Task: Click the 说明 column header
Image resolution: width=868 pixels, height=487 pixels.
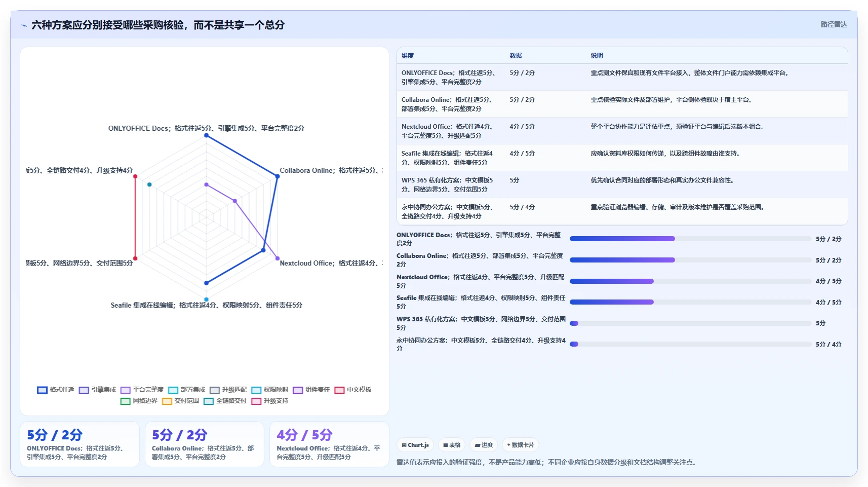Action: 597,56
